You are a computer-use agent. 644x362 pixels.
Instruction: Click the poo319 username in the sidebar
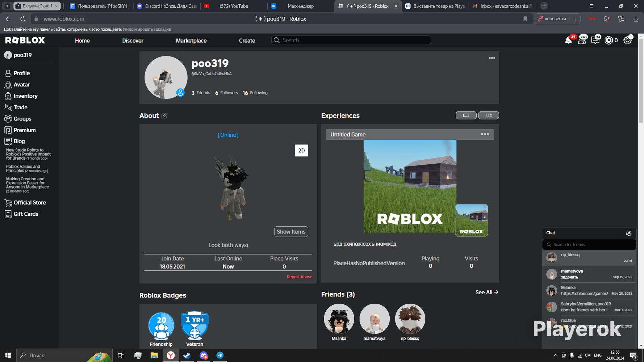click(22, 55)
